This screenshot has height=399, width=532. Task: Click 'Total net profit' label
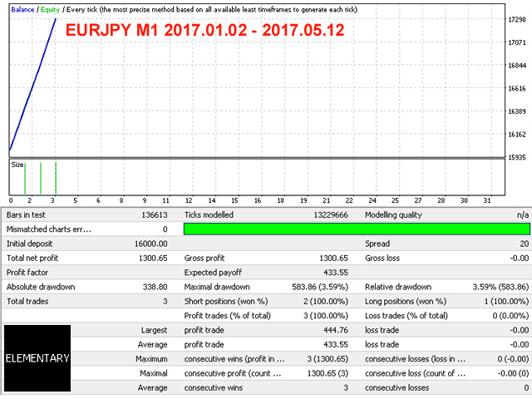point(32,259)
